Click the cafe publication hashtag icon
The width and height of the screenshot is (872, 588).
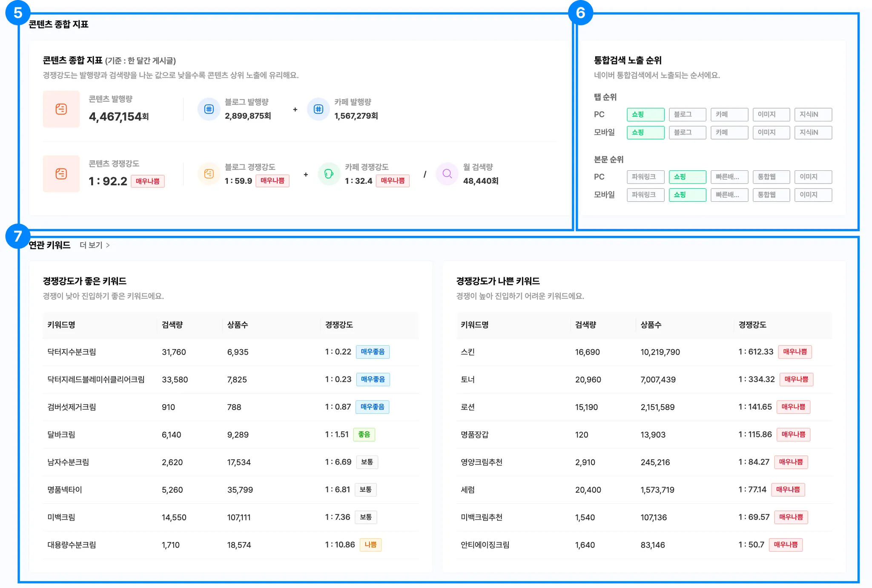(x=318, y=109)
